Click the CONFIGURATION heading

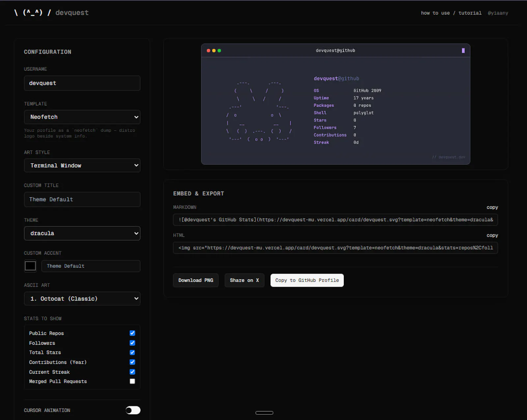click(x=47, y=52)
